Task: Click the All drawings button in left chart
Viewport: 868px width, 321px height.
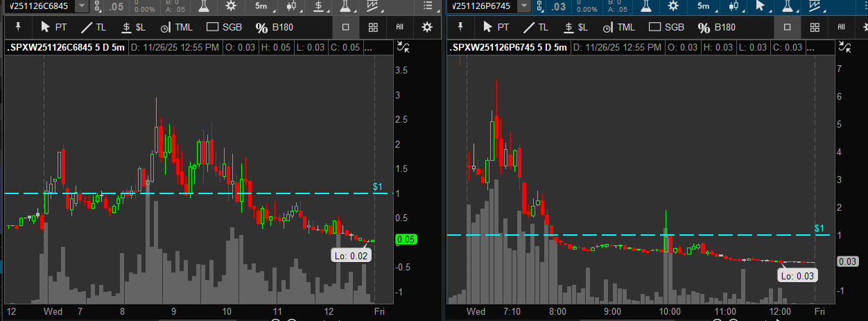Action: [400, 27]
